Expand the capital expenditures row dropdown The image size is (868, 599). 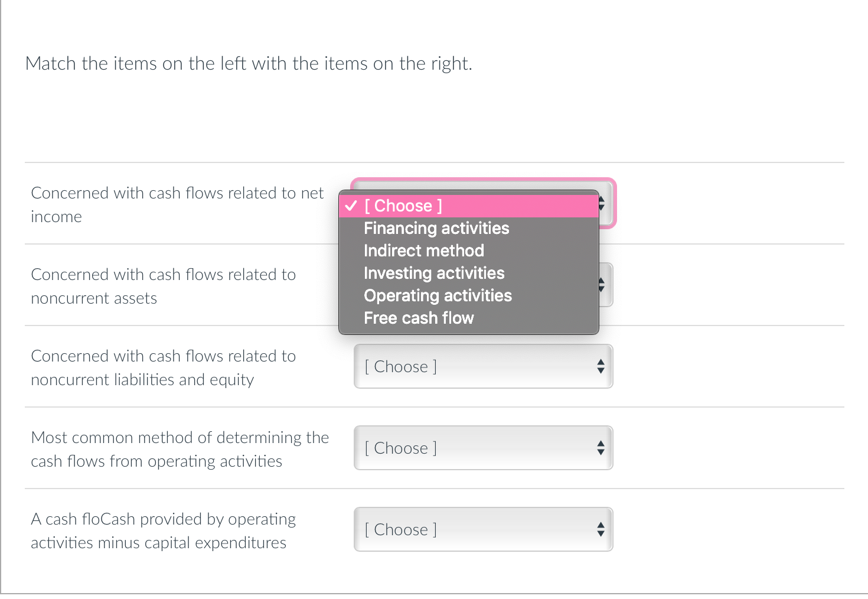pyautogui.click(x=483, y=530)
